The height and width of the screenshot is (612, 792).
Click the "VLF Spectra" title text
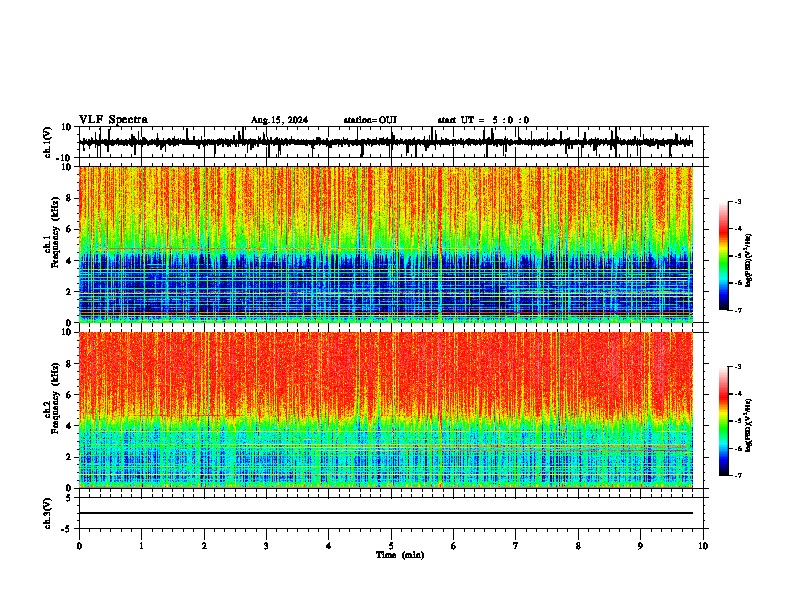[113, 120]
